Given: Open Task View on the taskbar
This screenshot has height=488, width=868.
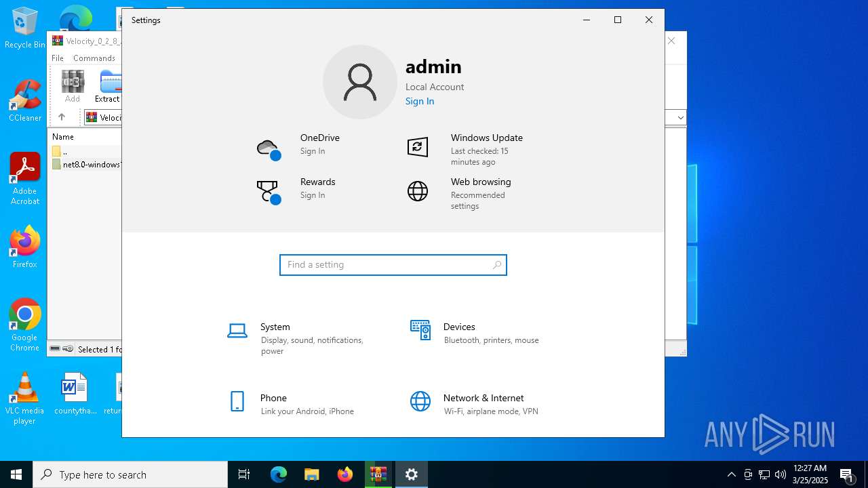Looking at the screenshot, I should click(x=244, y=474).
